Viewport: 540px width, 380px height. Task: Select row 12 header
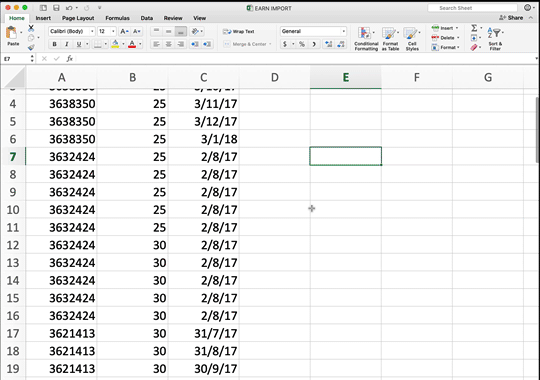tap(13, 245)
